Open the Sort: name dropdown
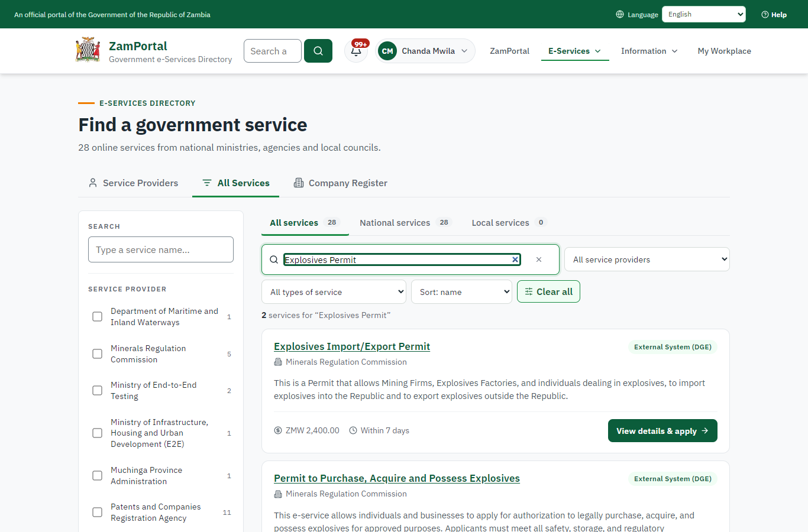This screenshot has width=808, height=532. (x=461, y=292)
